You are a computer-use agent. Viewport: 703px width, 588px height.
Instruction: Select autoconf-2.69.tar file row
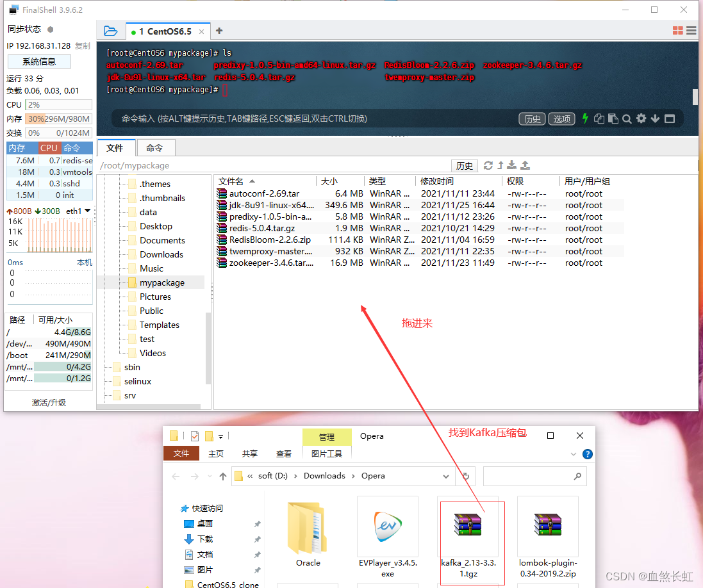419,193
